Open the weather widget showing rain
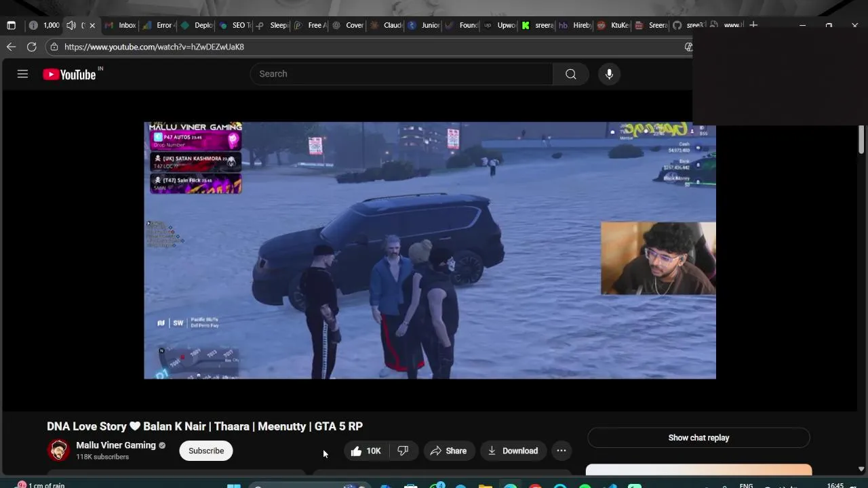The image size is (868, 488). pos(41,485)
